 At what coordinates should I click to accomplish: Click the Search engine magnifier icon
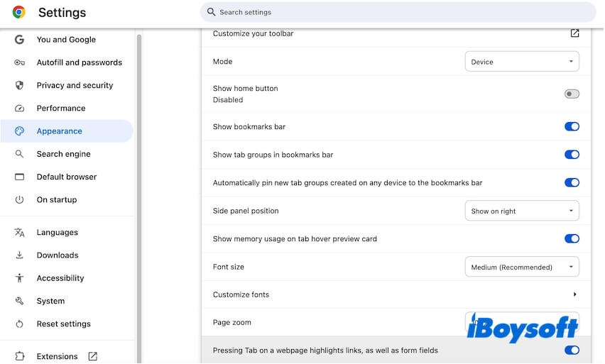[19, 154]
